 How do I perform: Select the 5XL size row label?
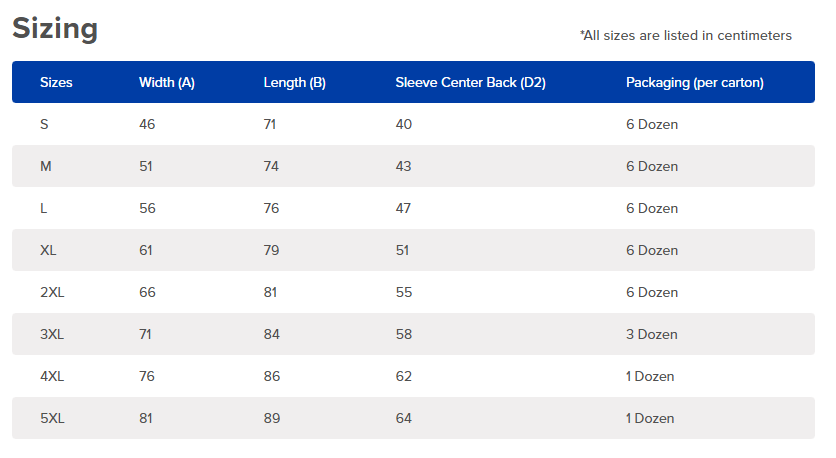click(x=52, y=419)
